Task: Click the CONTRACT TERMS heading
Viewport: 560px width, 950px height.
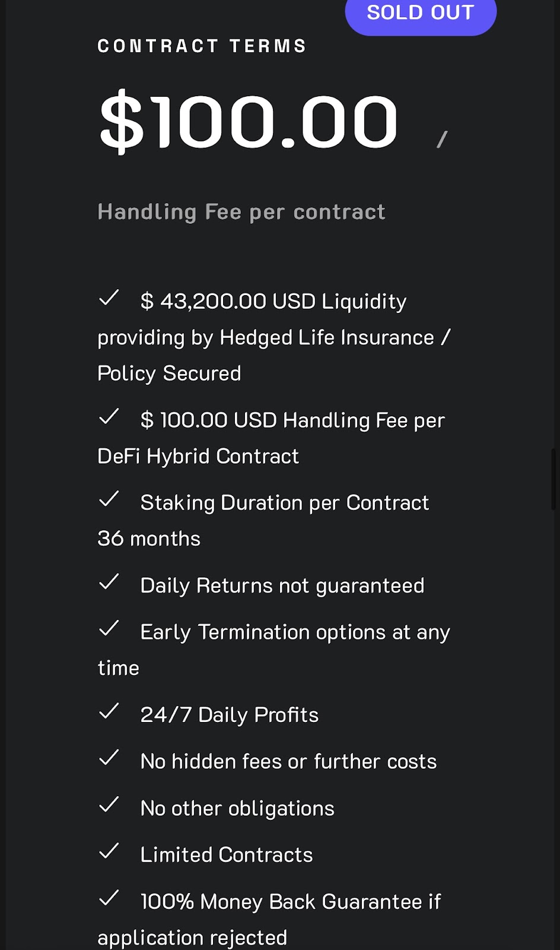Action: (x=202, y=46)
